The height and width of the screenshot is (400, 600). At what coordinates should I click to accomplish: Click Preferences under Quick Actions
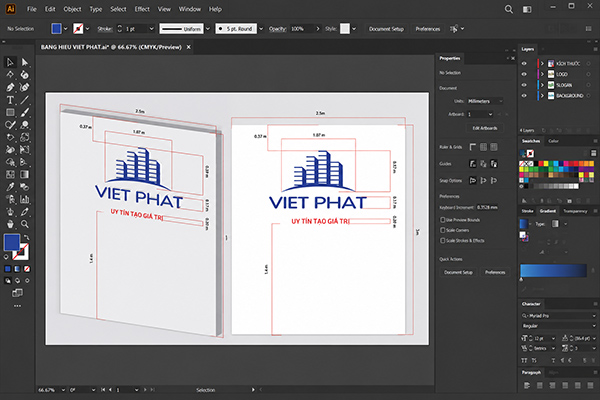tap(495, 272)
